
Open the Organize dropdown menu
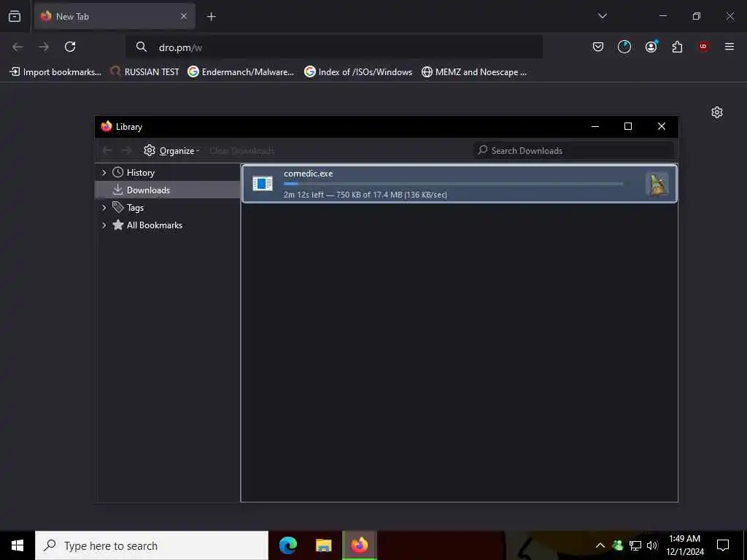click(171, 150)
